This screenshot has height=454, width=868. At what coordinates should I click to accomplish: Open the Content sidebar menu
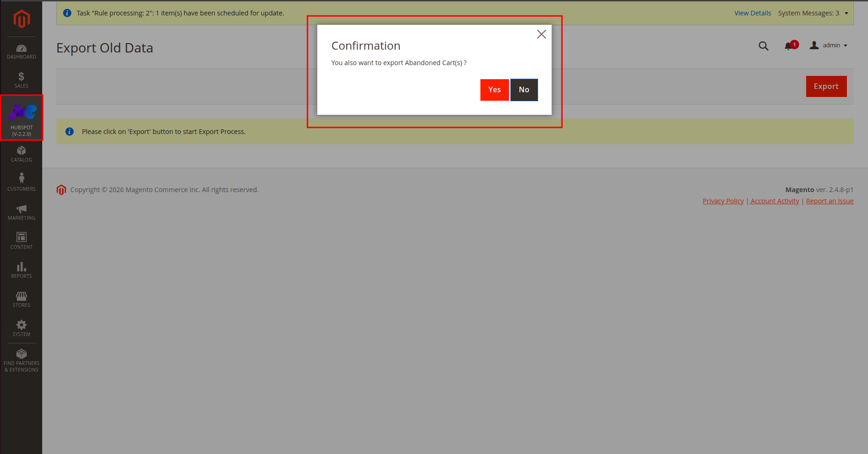pyautogui.click(x=22, y=241)
